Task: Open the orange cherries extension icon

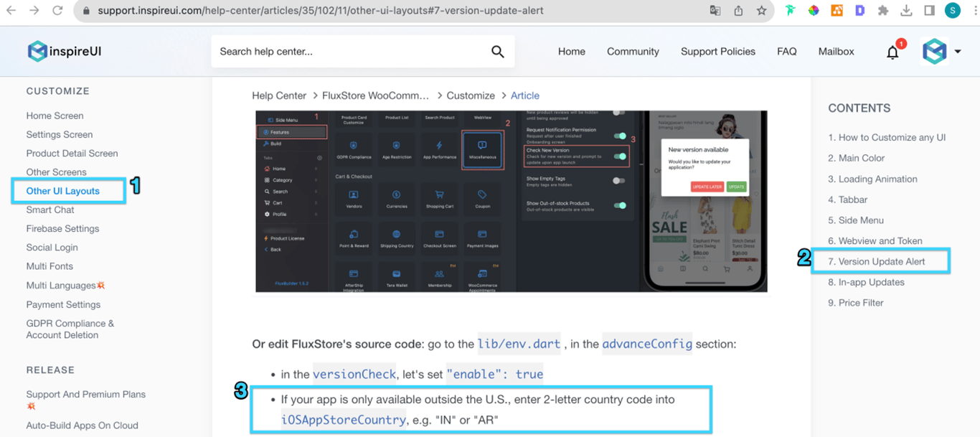Action: 837,11
